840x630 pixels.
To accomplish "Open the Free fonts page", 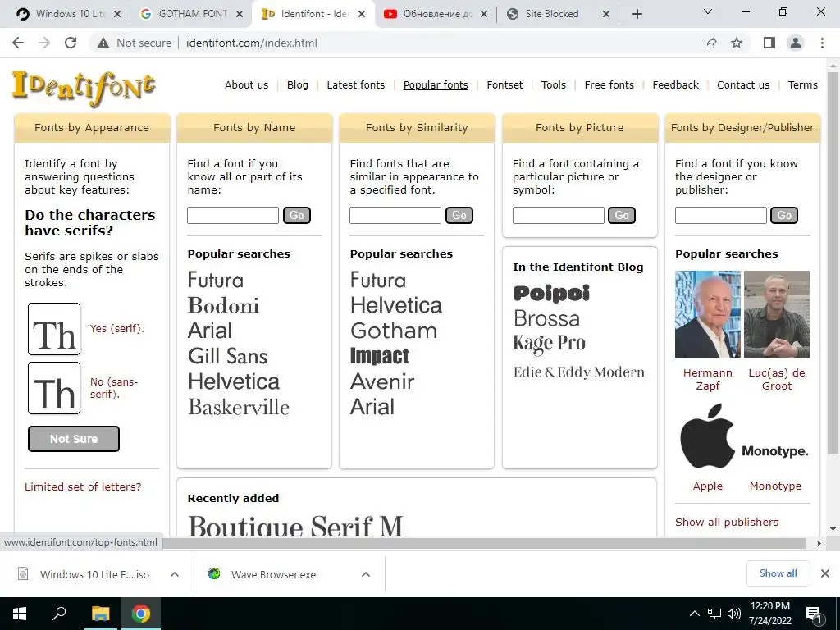I will pos(609,84).
